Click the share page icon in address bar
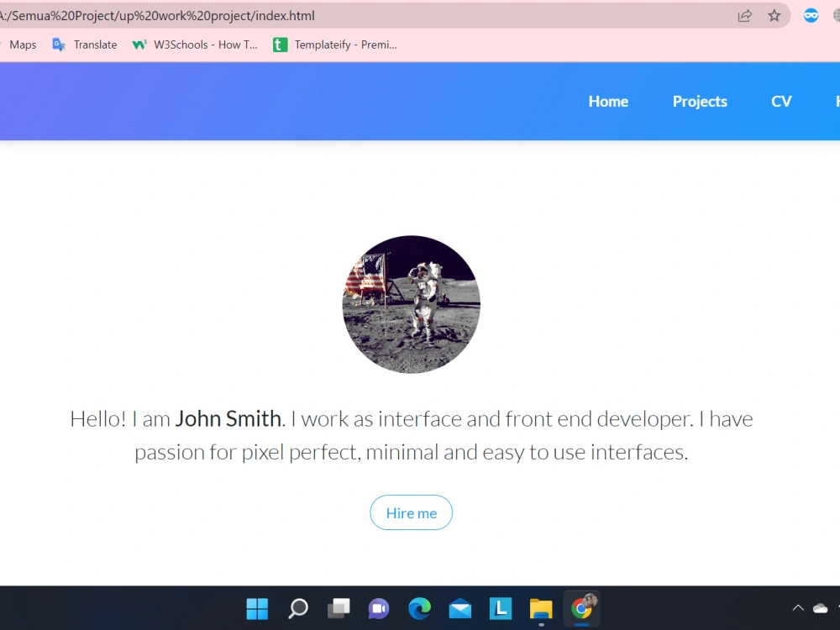The image size is (840, 630). (x=744, y=16)
